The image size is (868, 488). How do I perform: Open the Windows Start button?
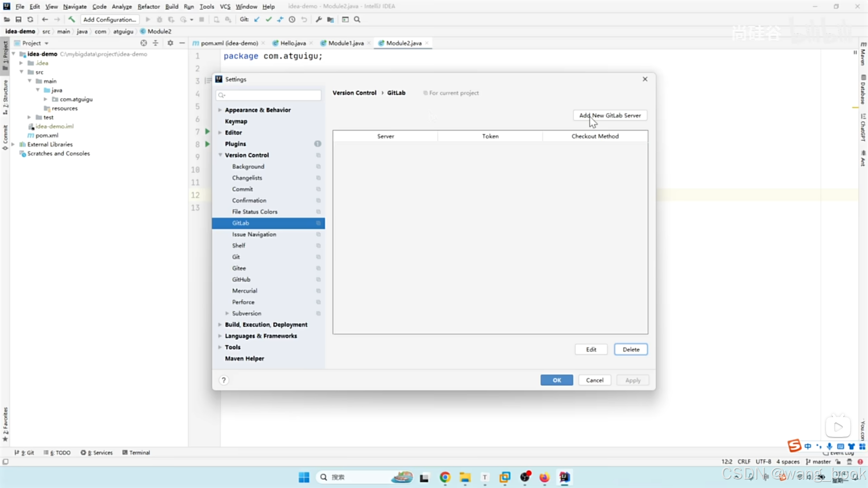tap(304, 477)
